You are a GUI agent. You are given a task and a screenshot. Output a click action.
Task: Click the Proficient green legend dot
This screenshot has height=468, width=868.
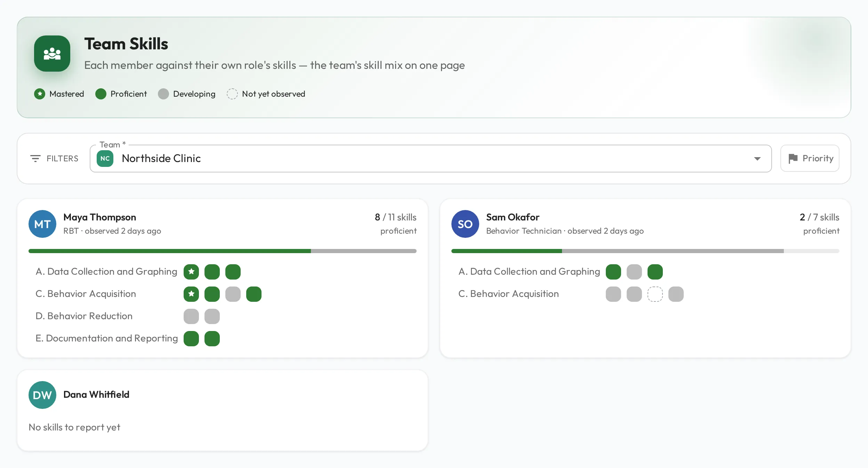pos(101,94)
